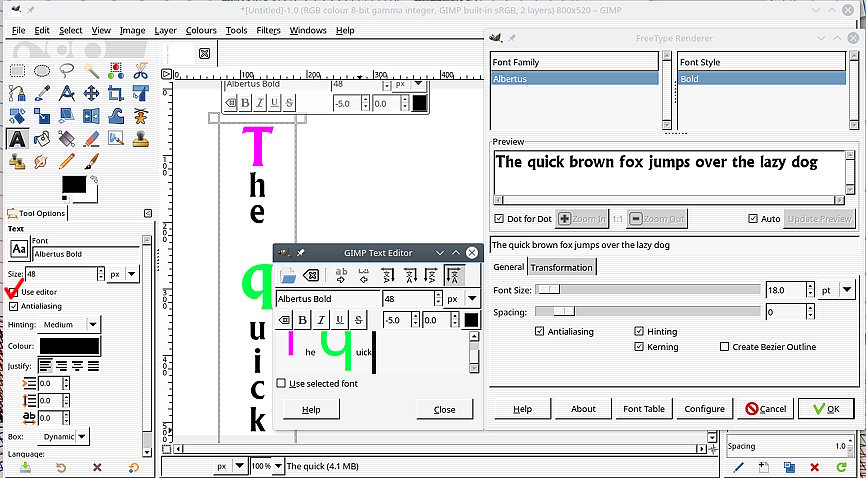Click OK in FreeType Renderer
The height and width of the screenshot is (478, 866).
tap(826, 409)
